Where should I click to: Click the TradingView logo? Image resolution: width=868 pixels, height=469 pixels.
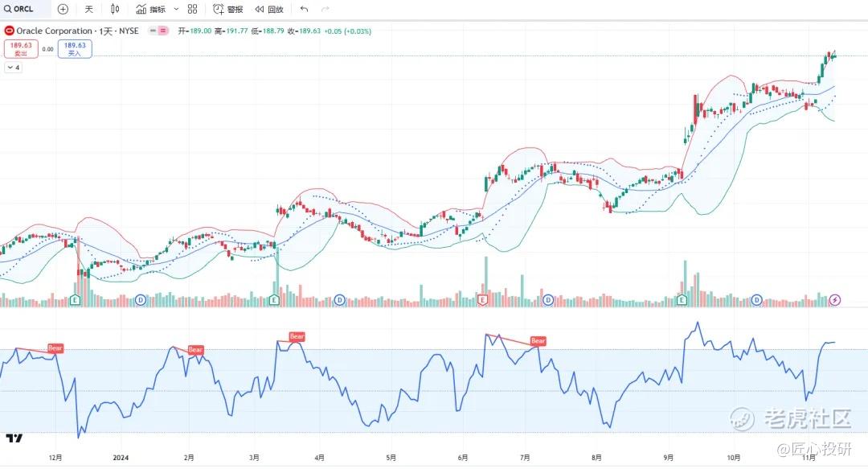click(x=14, y=438)
